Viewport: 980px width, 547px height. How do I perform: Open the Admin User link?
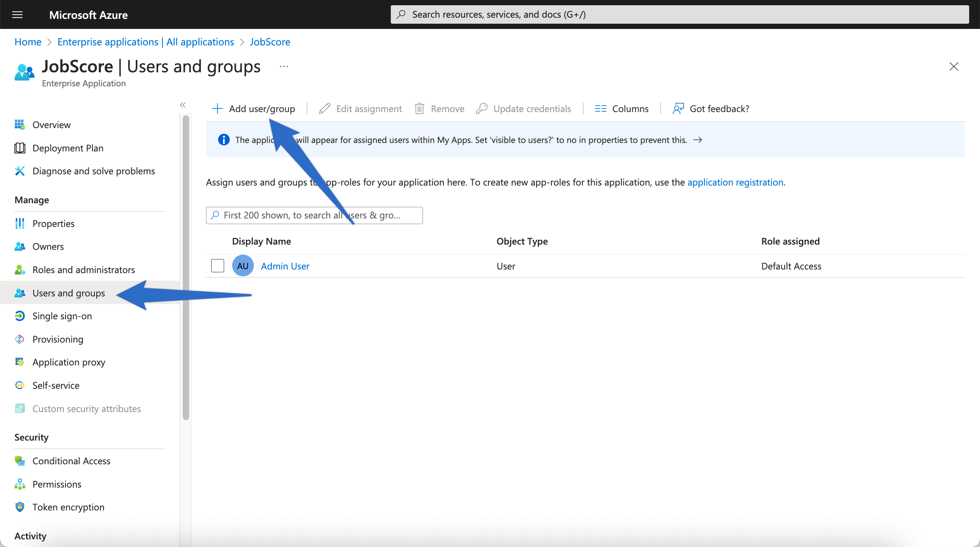coord(285,266)
